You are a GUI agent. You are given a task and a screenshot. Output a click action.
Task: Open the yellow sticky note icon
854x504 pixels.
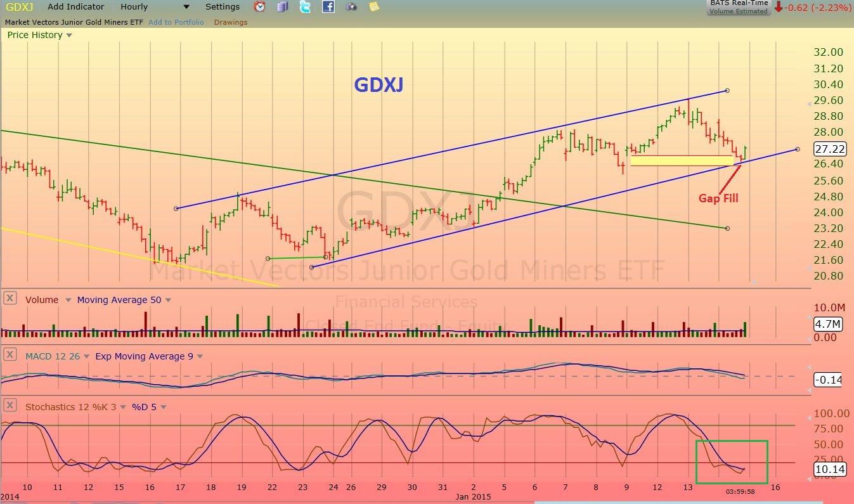tap(374, 7)
